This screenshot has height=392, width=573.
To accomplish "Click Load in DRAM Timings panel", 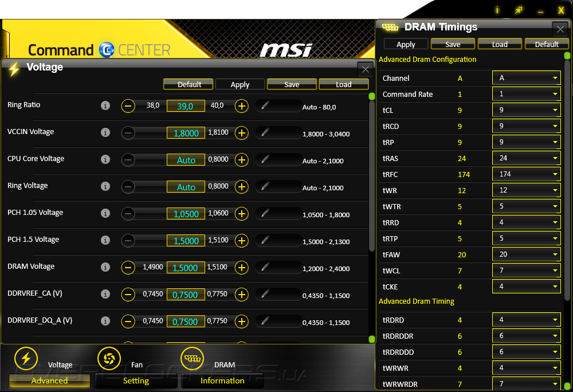I will [500, 44].
